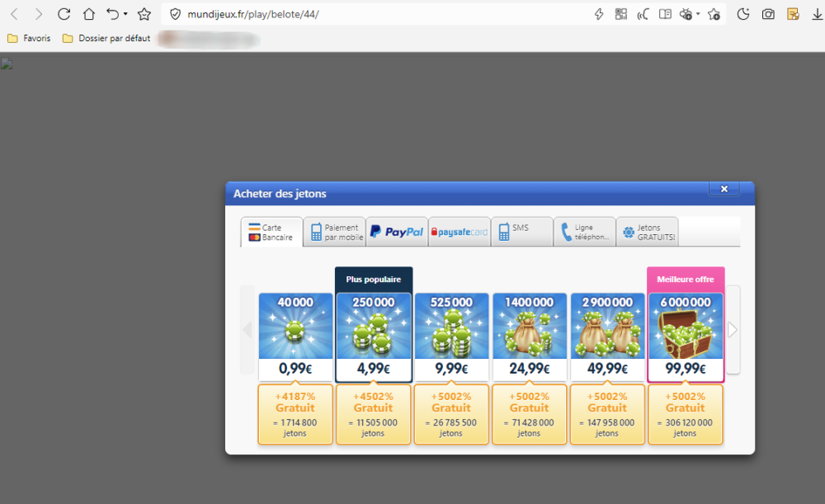Switch to the PayPal payment tab
Viewport: 825px width, 504px height.
397,232
